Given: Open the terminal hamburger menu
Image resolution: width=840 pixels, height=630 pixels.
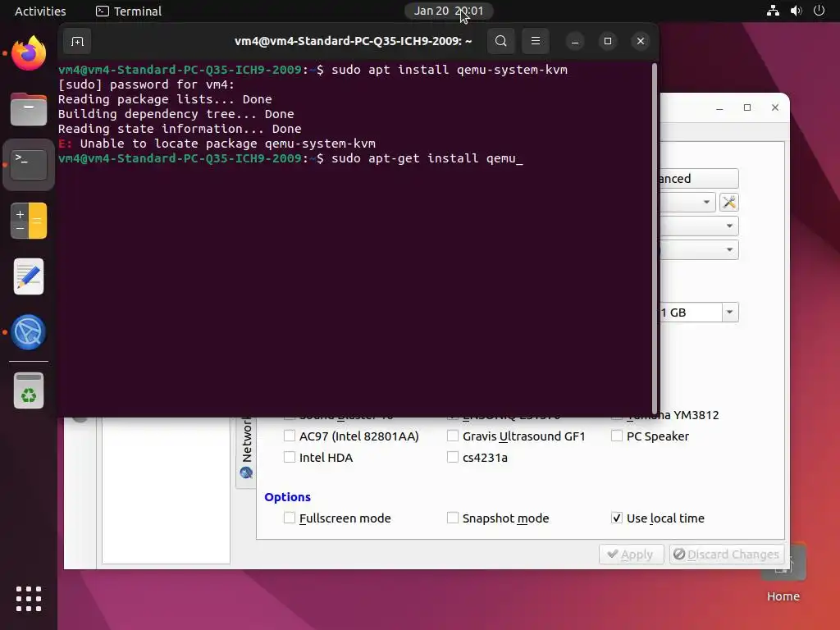Looking at the screenshot, I should tap(535, 41).
